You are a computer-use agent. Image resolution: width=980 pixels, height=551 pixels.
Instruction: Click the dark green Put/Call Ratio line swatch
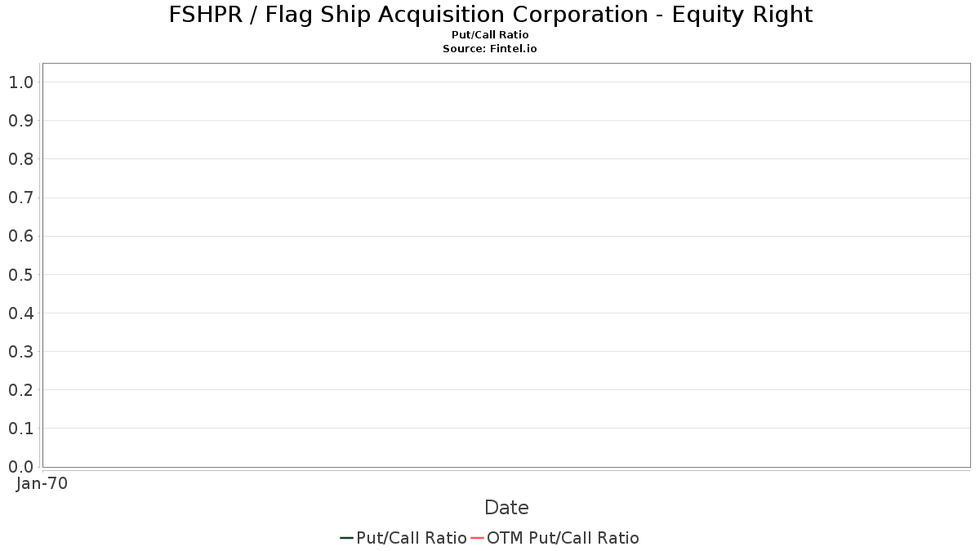click(x=346, y=538)
